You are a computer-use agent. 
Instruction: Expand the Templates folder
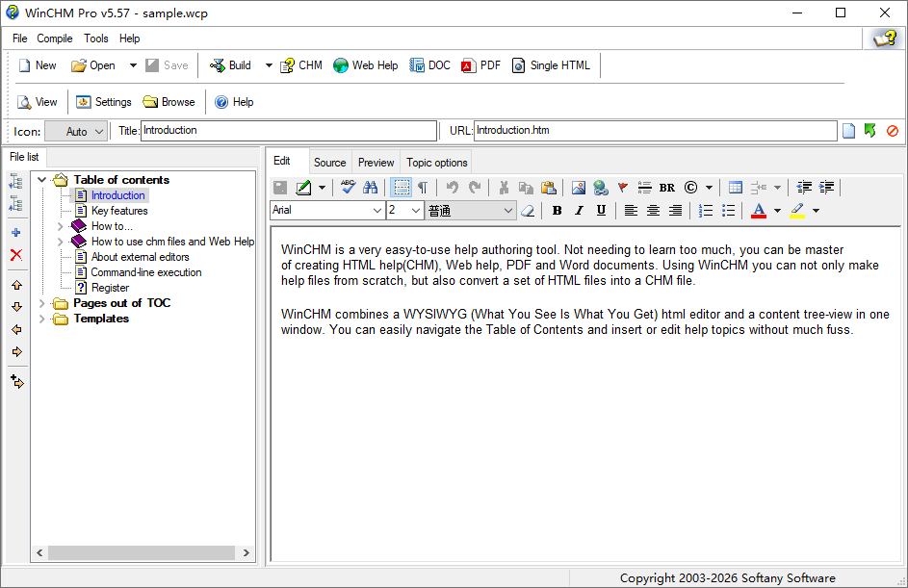pos(41,319)
